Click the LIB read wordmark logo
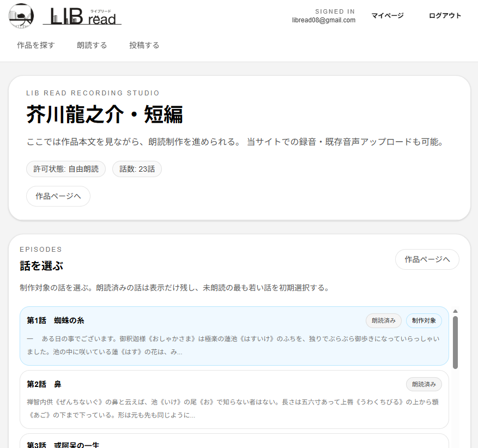 click(82, 16)
